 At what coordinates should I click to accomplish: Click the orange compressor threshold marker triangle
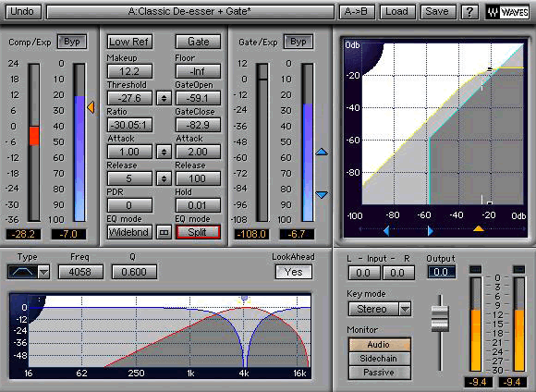click(91, 107)
